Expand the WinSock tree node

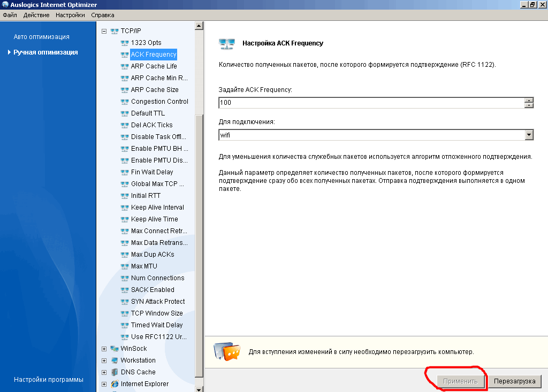pyautogui.click(x=104, y=349)
